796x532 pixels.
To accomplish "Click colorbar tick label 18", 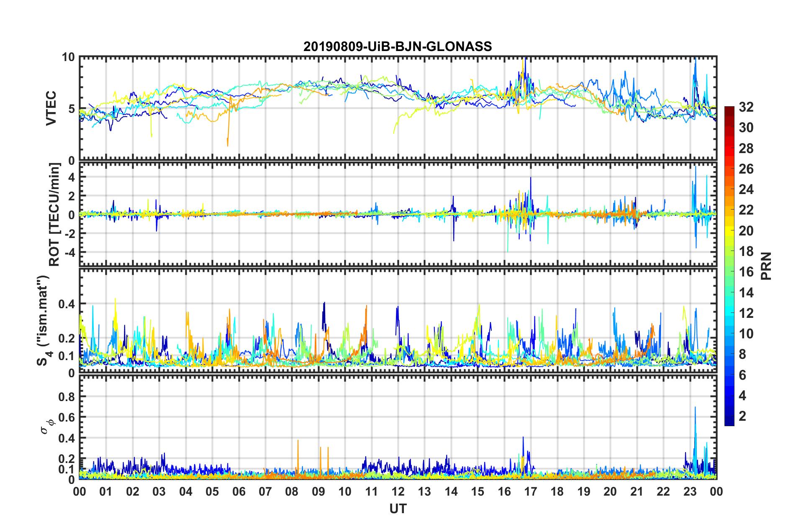I will click(746, 251).
